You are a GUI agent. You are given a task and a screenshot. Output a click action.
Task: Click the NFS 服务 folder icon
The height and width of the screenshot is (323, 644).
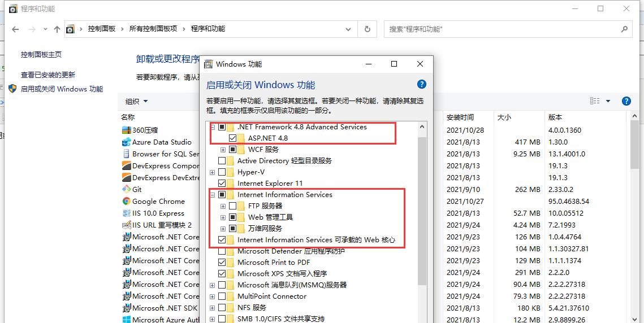click(231, 307)
